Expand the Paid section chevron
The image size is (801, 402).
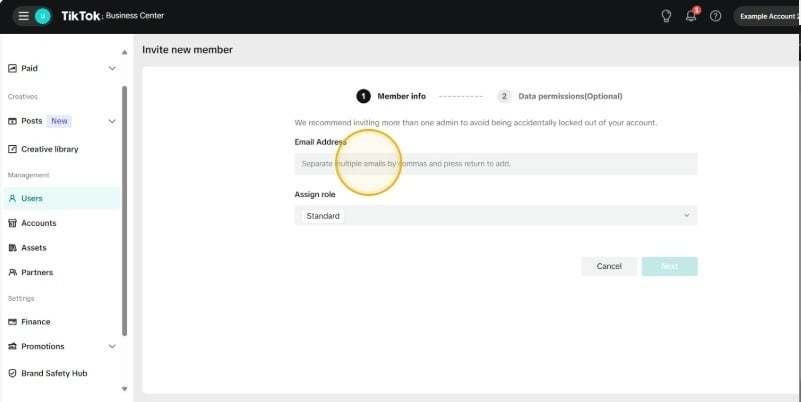click(112, 68)
